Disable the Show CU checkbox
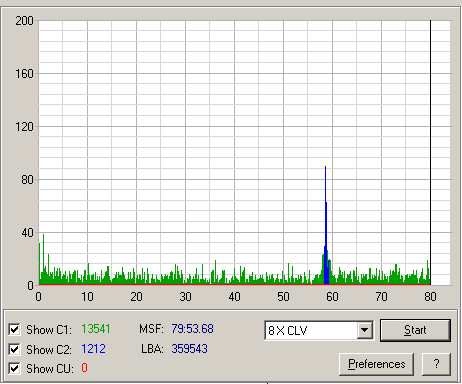Screen dimensions: 462x384 [14, 368]
